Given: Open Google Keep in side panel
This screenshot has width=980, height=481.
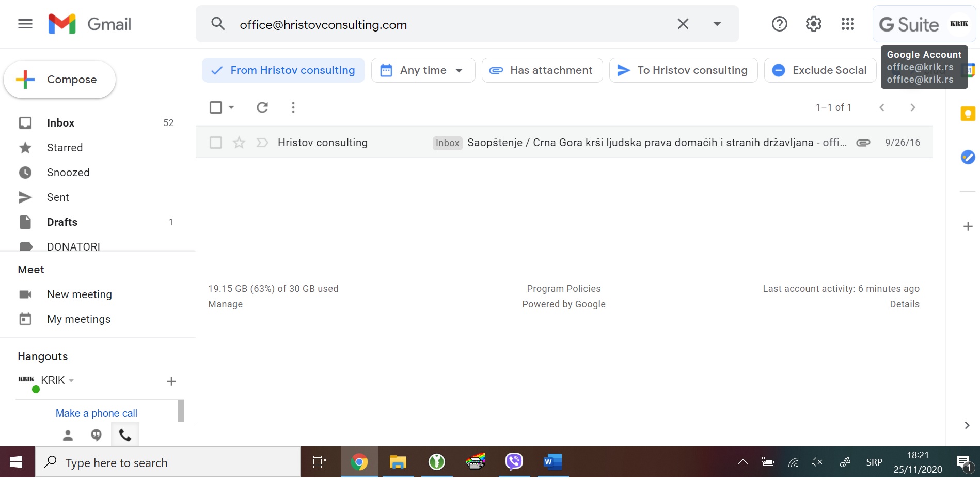Looking at the screenshot, I should pyautogui.click(x=968, y=114).
